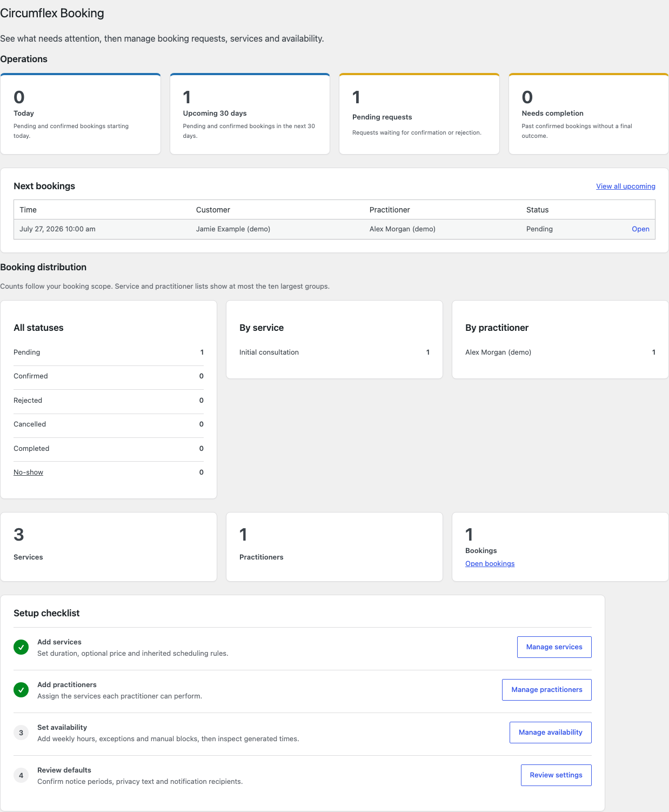669x812 pixels.
Task: Click Alex Morgan (demo) in Next bookings table
Action: pyautogui.click(x=402, y=229)
